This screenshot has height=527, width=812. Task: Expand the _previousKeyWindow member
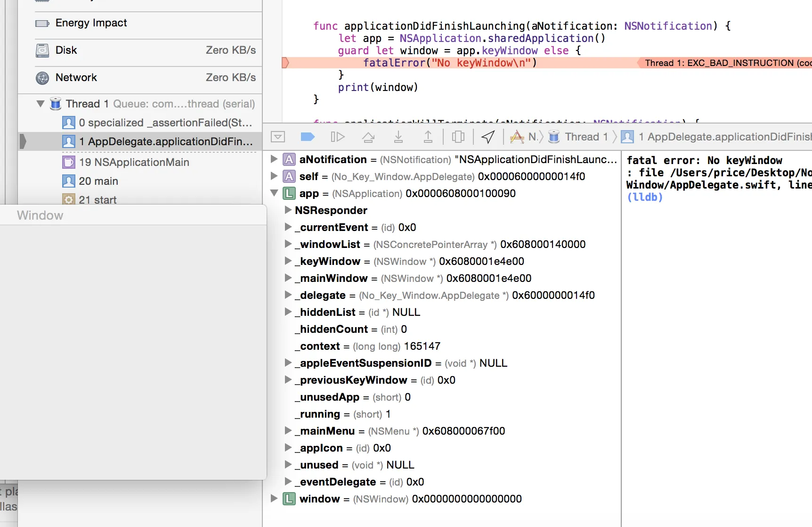[288, 380]
